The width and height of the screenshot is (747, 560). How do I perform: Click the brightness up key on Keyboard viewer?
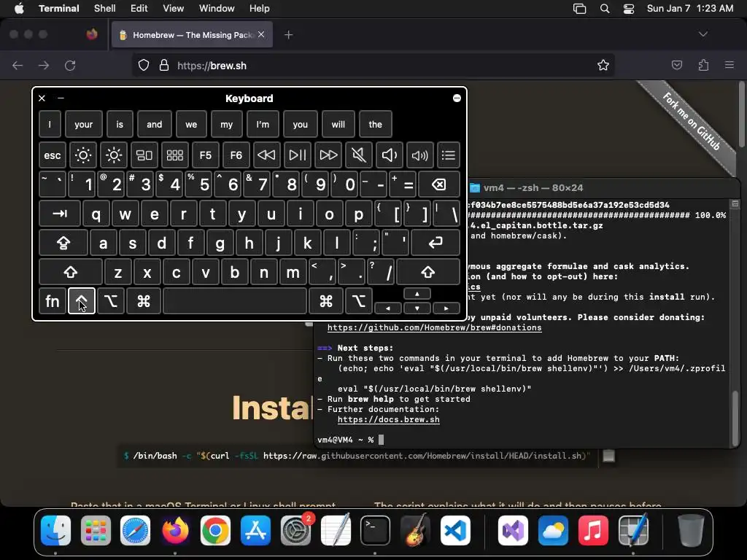pos(113,155)
